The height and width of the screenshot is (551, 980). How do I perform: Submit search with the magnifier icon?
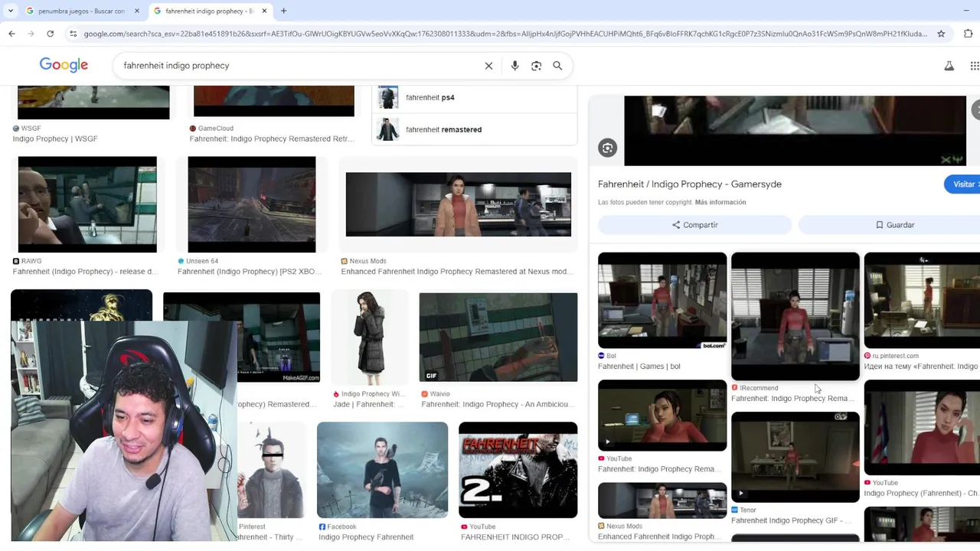pyautogui.click(x=557, y=66)
